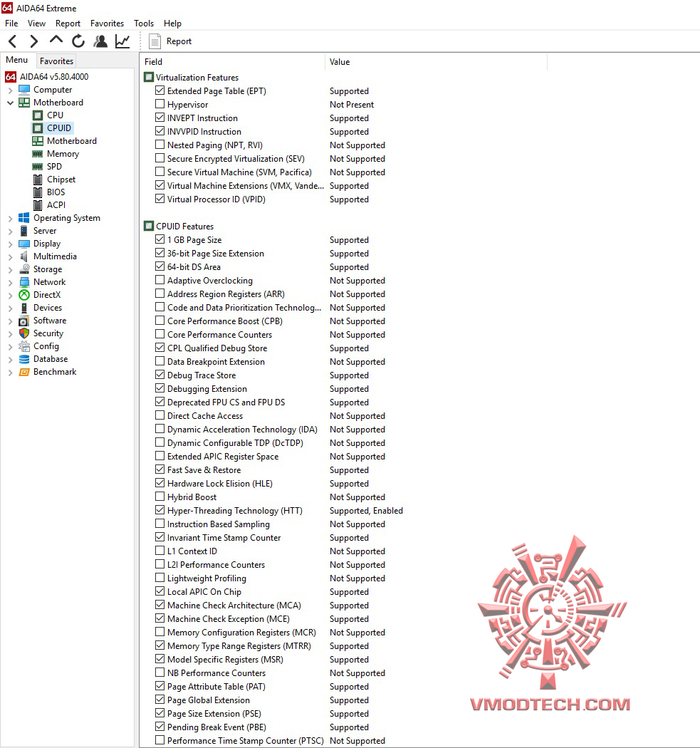Click the Value column header
The image size is (700, 748).
[436, 62]
